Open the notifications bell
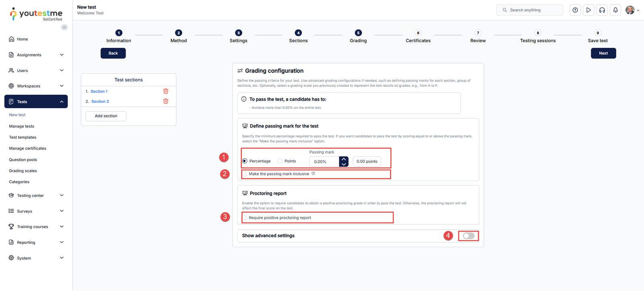This screenshot has width=644, height=291. click(615, 10)
